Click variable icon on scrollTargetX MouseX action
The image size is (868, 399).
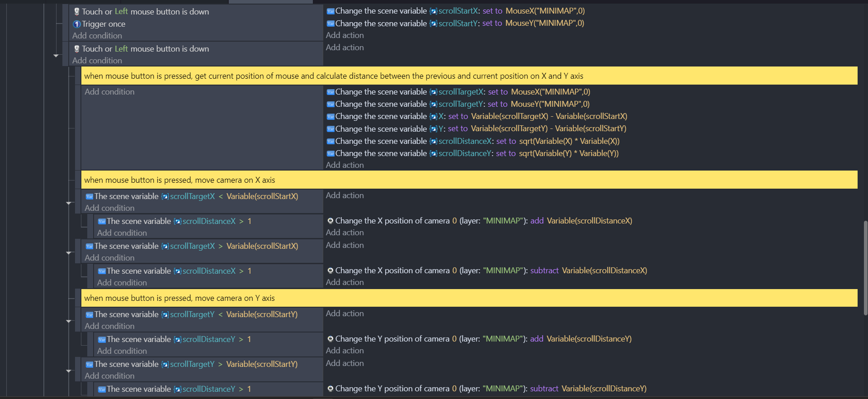click(x=330, y=92)
